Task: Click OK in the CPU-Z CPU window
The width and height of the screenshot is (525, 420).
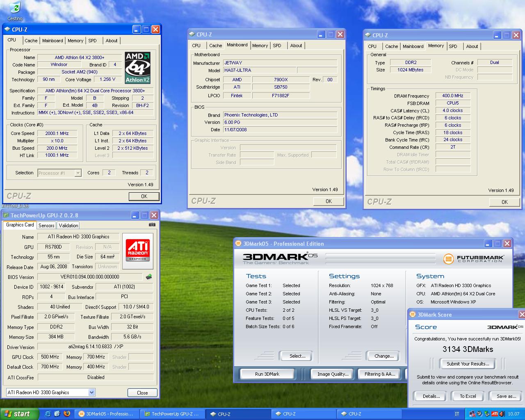Action: tap(144, 196)
